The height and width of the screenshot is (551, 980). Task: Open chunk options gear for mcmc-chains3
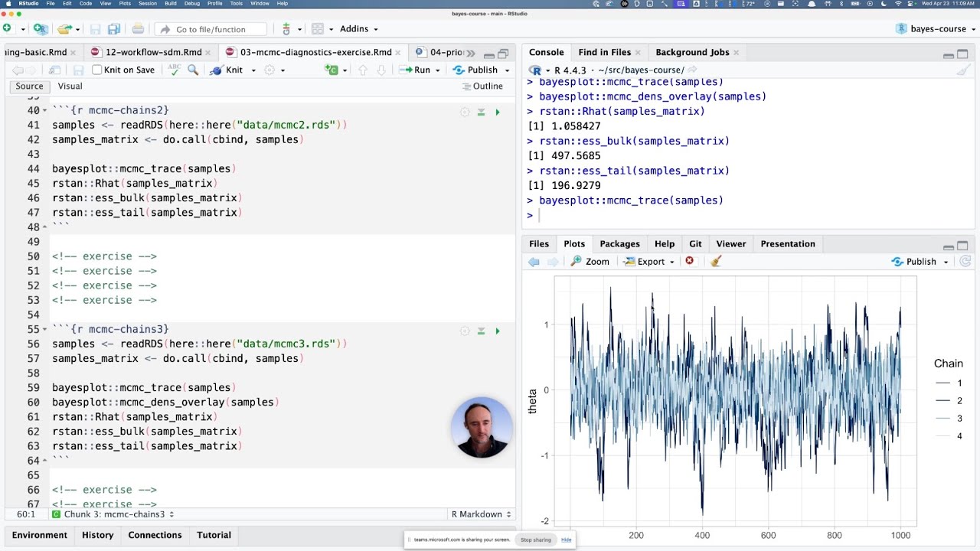click(x=465, y=331)
